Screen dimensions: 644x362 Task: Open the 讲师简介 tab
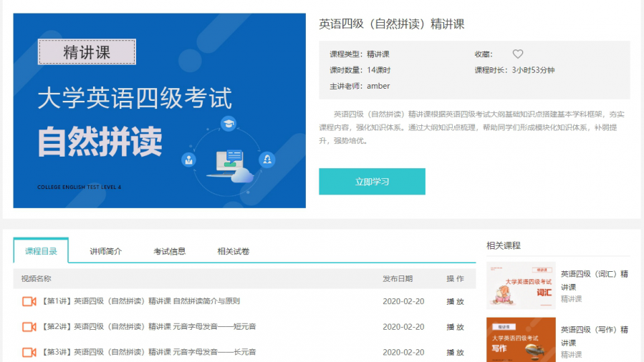pos(105,251)
